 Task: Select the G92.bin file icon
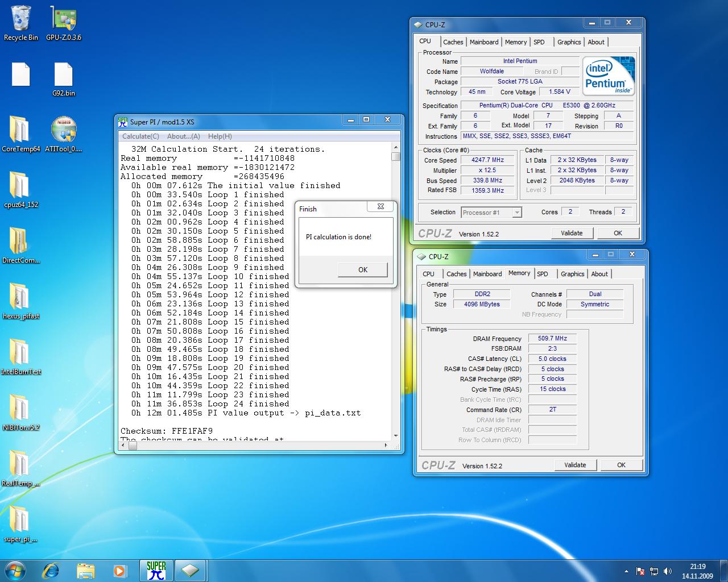[x=64, y=80]
